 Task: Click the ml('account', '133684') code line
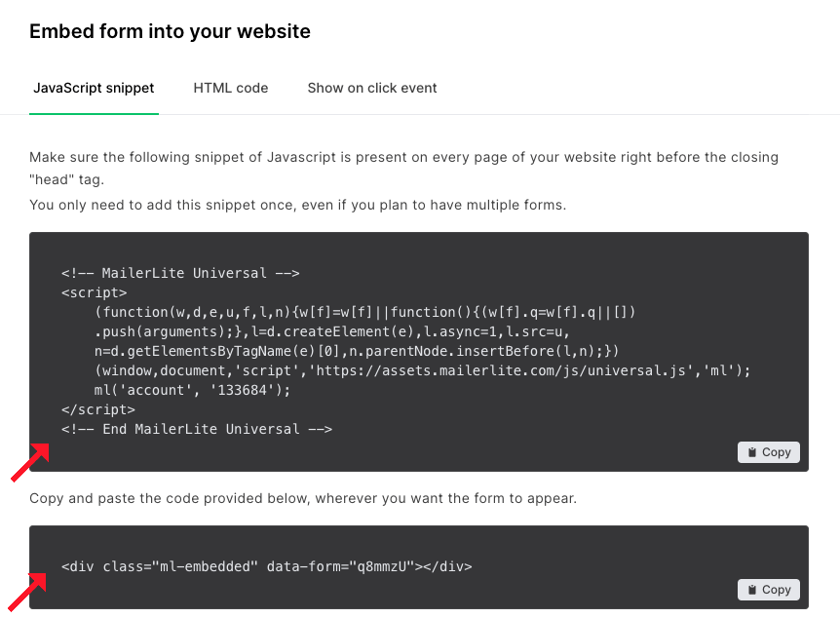pyautogui.click(x=193, y=390)
